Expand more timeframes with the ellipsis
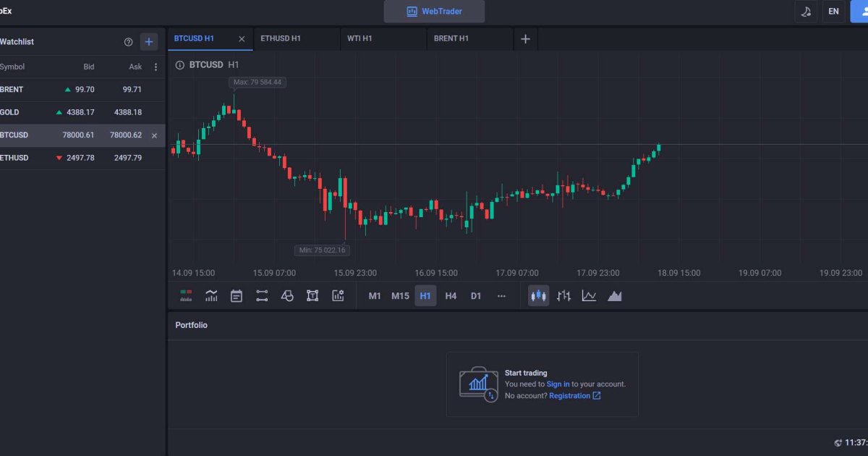868x456 pixels. point(501,295)
